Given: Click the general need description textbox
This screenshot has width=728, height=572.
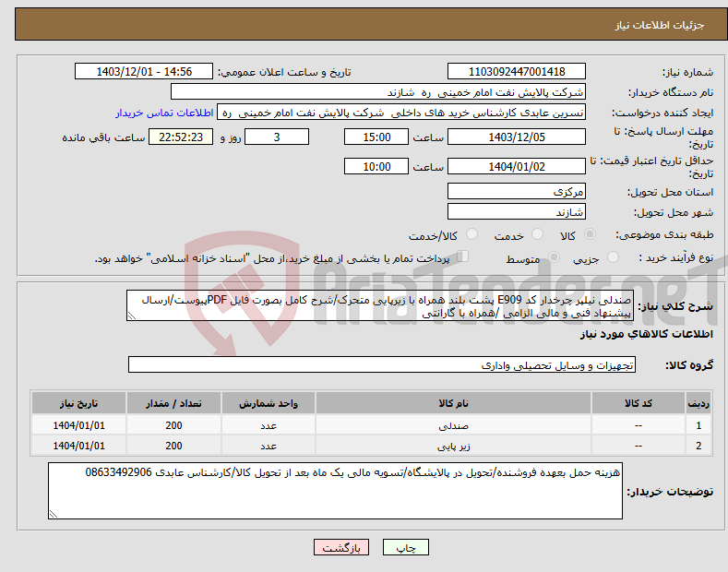Looking at the screenshot, I should click(380, 305).
